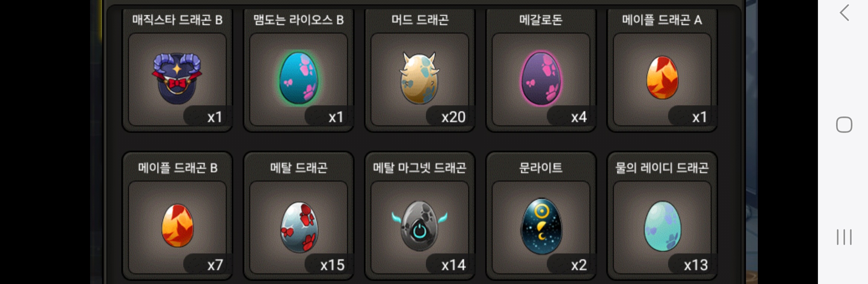This screenshot has height=284, width=868.
Task: Click the x20 count on 머드 드래곤
Action: (x=453, y=117)
